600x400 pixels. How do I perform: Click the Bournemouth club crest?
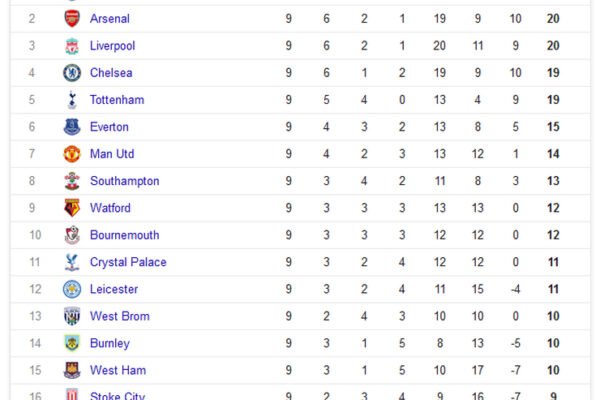[72, 235]
